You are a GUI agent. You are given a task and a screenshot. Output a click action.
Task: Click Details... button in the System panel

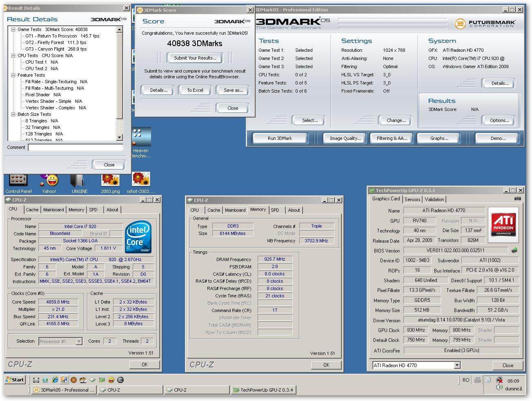(499, 83)
